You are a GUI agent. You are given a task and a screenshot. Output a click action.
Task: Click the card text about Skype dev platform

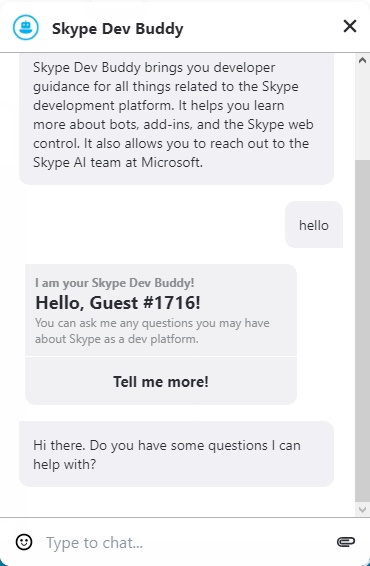pyautogui.click(x=152, y=331)
